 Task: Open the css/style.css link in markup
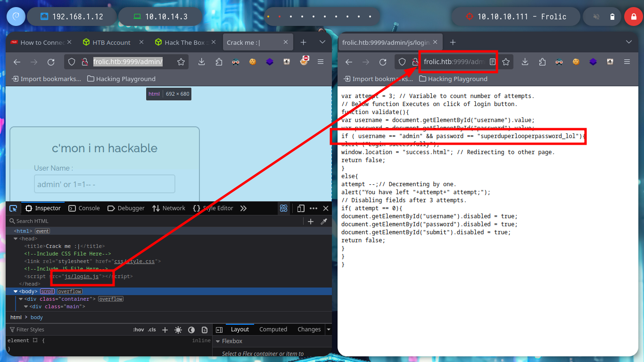[x=134, y=261]
